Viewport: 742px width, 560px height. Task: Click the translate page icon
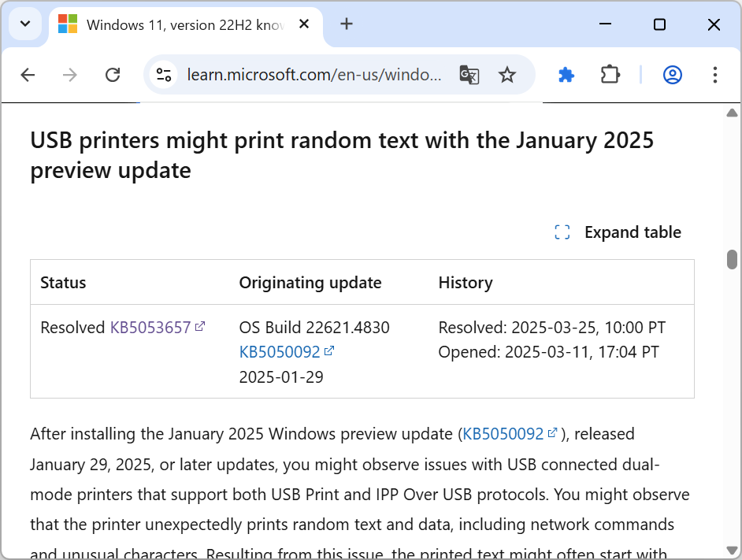[x=469, y=75]
